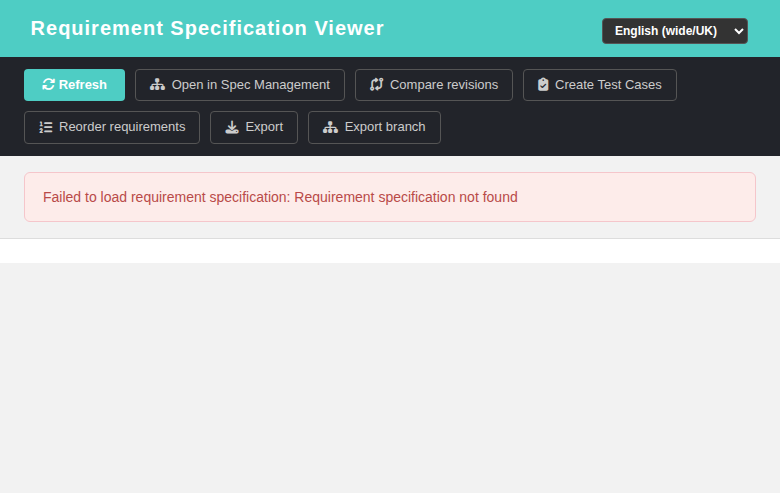Click the Reorder requirements button label
780x493 pixels.
(x=122, y=127)
